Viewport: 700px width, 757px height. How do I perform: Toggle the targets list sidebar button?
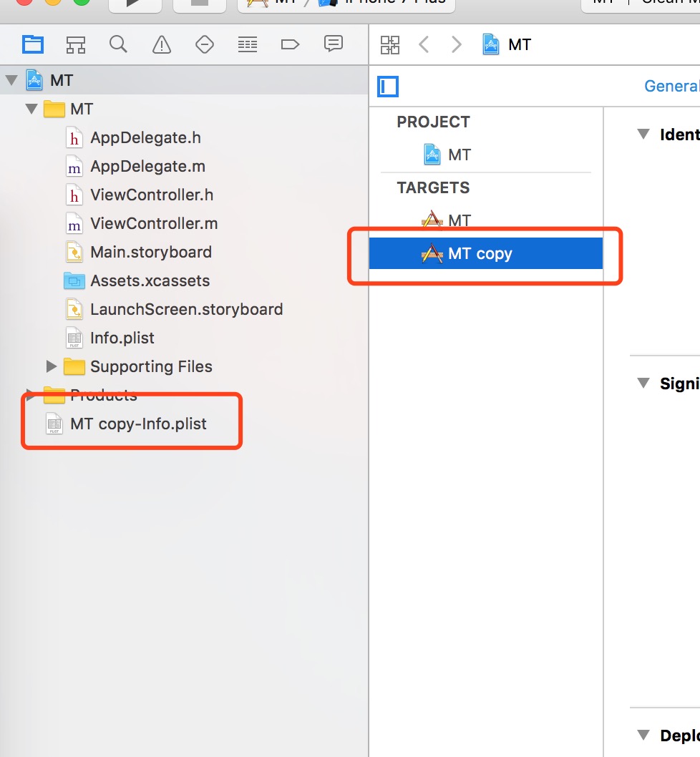[x=387, y=87]
